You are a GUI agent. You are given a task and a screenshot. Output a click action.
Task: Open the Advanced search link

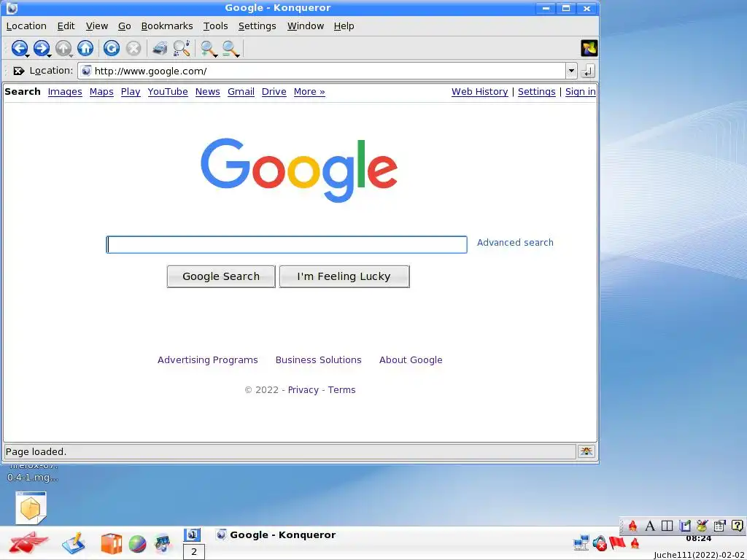click(x=515, y=242)
